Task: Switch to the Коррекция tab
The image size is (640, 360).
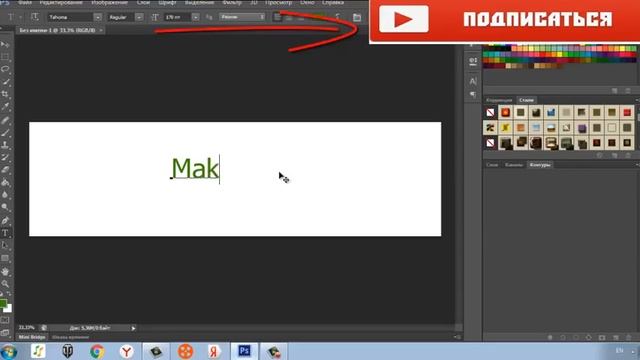Action: pyautogui.click(x=499, y=100)
